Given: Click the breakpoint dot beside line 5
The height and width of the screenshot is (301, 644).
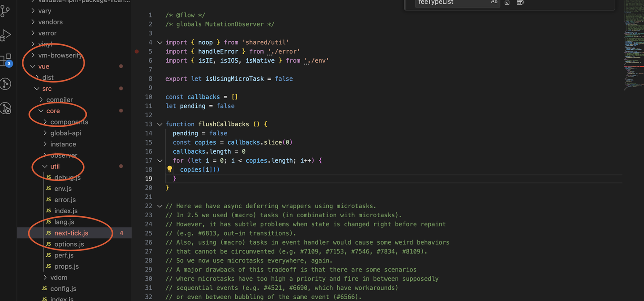Looking at the screenshot, I should pyautogui.click(x=137, y=52).
